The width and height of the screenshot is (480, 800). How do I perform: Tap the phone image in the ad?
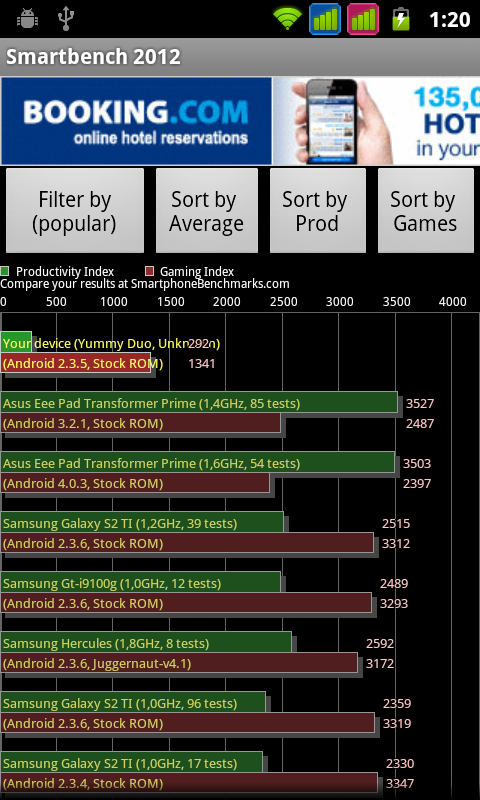point(331,121)
